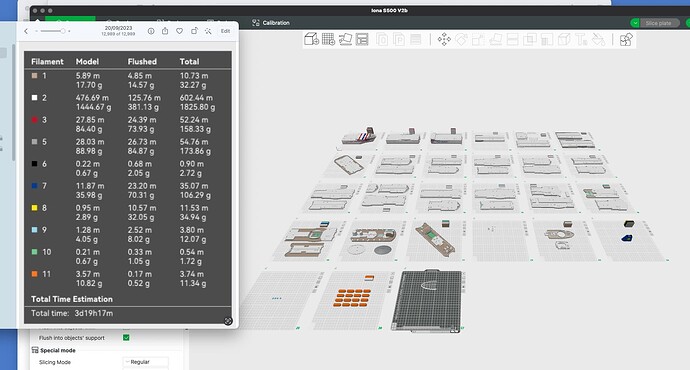
Task: Click the "Slicing Mode" label
Action: 55,362
